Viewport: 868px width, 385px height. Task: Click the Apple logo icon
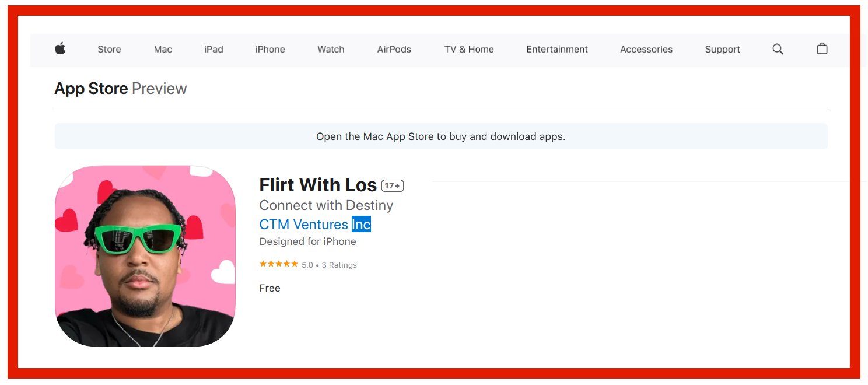click(x=60, y=48)
